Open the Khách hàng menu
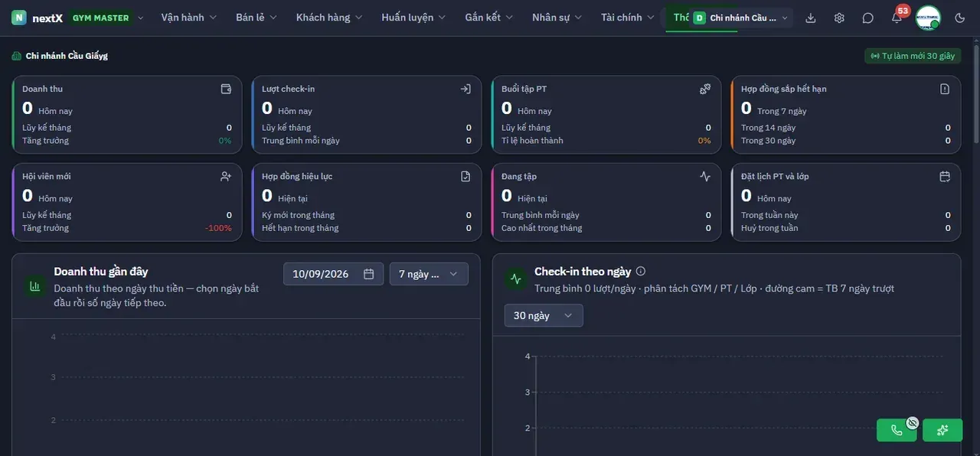This screenshot has height=456, width=980. click(x=329, y=18)
